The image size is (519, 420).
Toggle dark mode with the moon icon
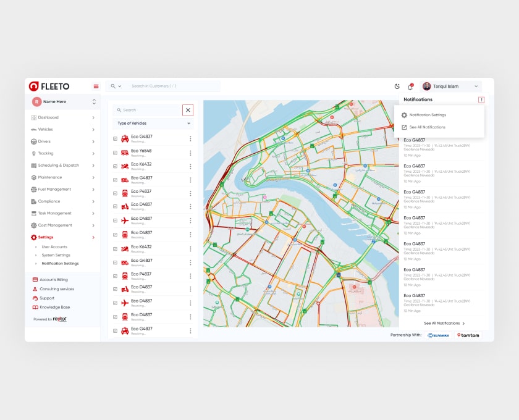[x=397, y=86]
